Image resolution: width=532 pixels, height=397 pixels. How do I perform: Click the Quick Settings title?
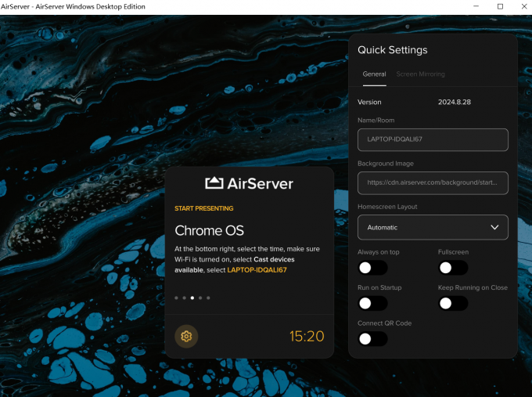click(x=392, y=50)
